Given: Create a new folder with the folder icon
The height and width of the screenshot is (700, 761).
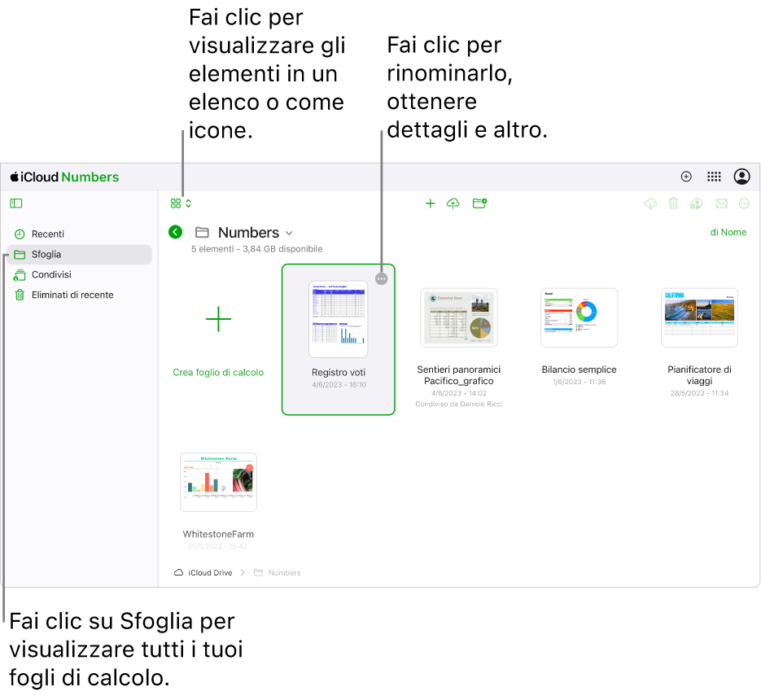Looking at the screenshot, I should point(479,203).
